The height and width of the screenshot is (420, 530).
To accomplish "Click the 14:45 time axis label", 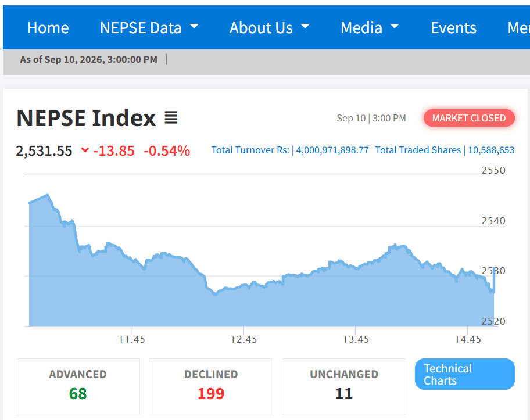I will point(468,339).
